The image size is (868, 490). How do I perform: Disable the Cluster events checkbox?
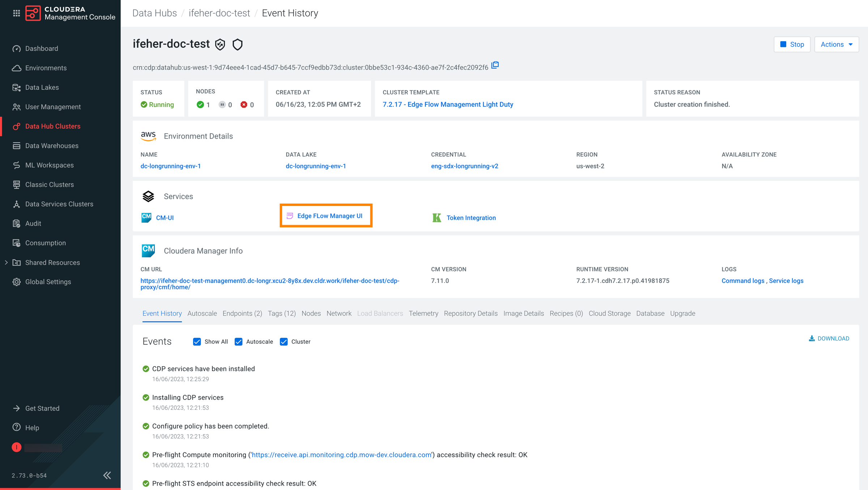point(284,342)
